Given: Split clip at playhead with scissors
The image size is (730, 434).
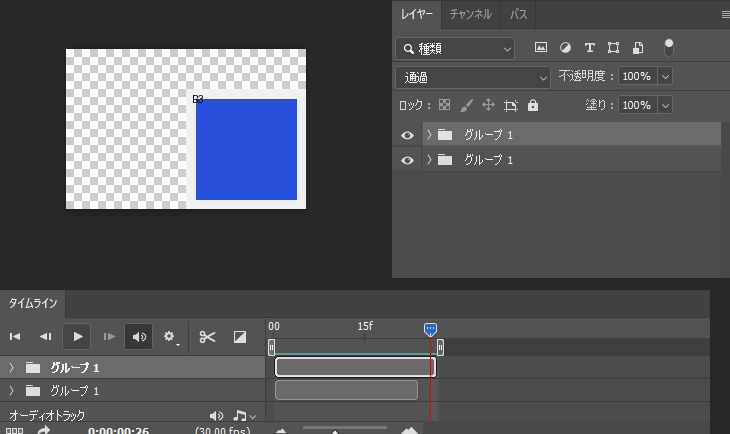Looking at the screenshot, I should coord(207,337).
